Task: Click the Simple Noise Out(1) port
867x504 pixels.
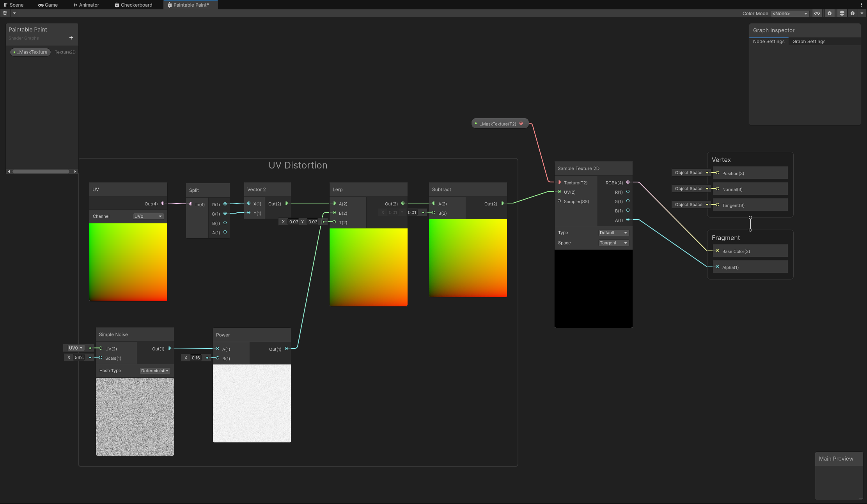Action: pos(169,348)
